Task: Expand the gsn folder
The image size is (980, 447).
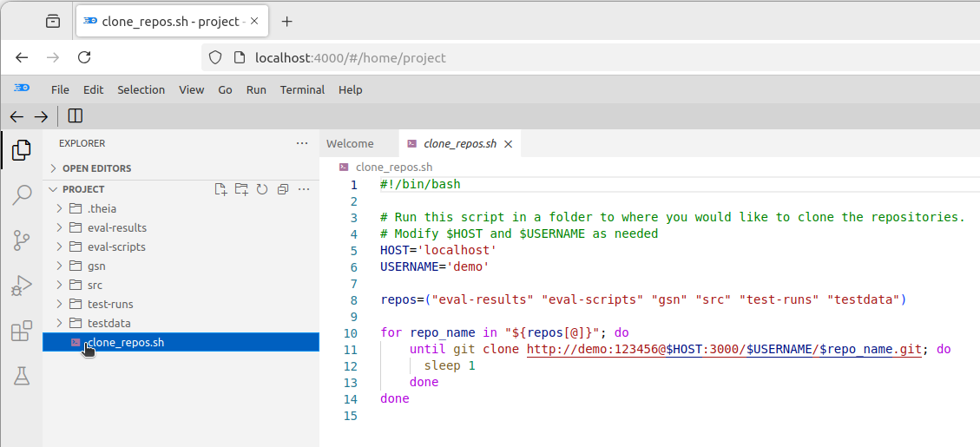Action: (x=59, y=266)
